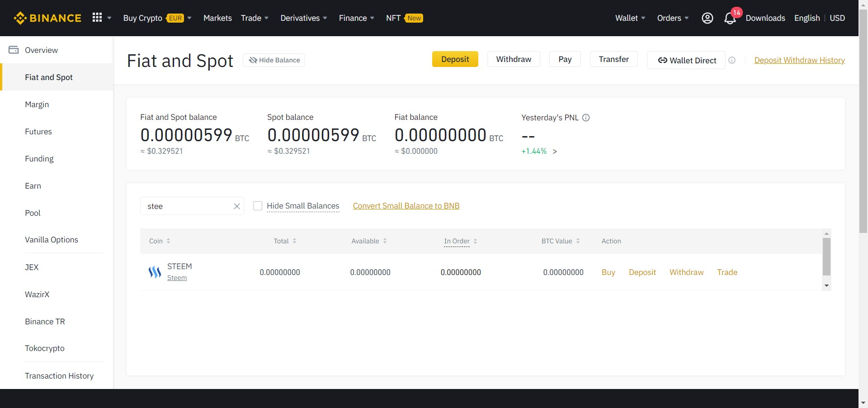This screenshot has width=868, height=408.
Task: Expand the Derivatives dropdown
Action: (304, 18)
